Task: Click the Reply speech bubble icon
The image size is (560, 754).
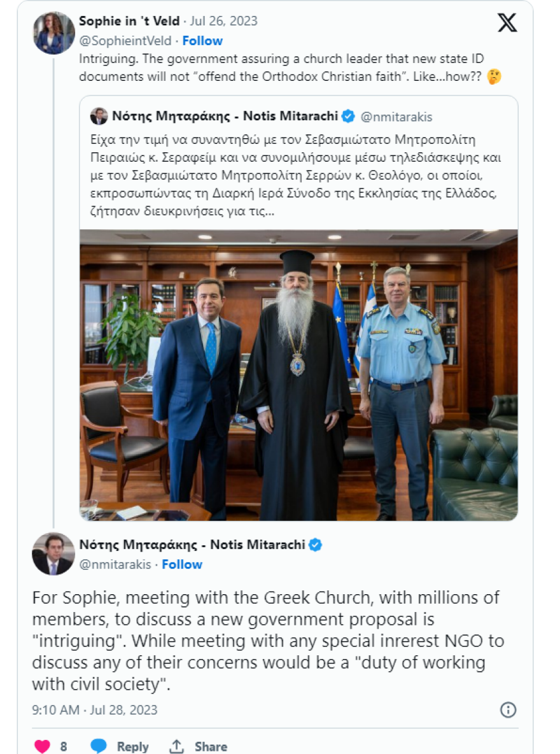Action: [99, 746]
